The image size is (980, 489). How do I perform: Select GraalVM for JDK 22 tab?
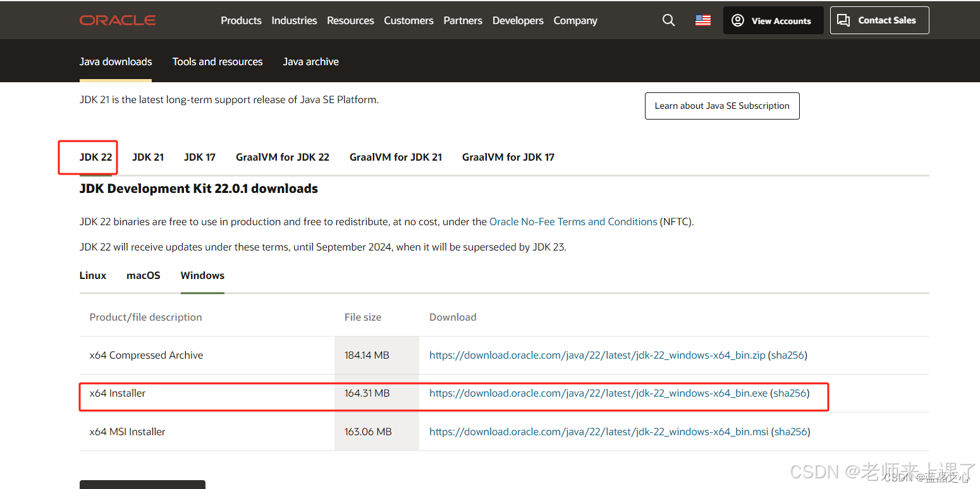click(x=283, y=157)
